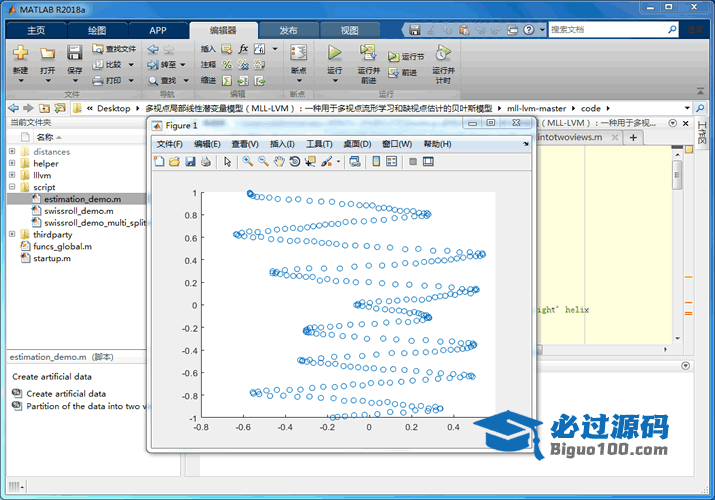
Task: Select swissroll_demo.m in file list
Action: [78, 211]
